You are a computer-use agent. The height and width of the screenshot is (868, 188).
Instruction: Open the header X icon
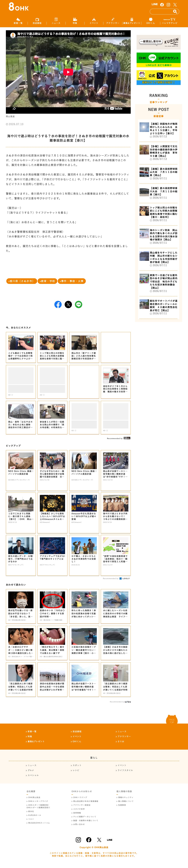tap(175, 5)
